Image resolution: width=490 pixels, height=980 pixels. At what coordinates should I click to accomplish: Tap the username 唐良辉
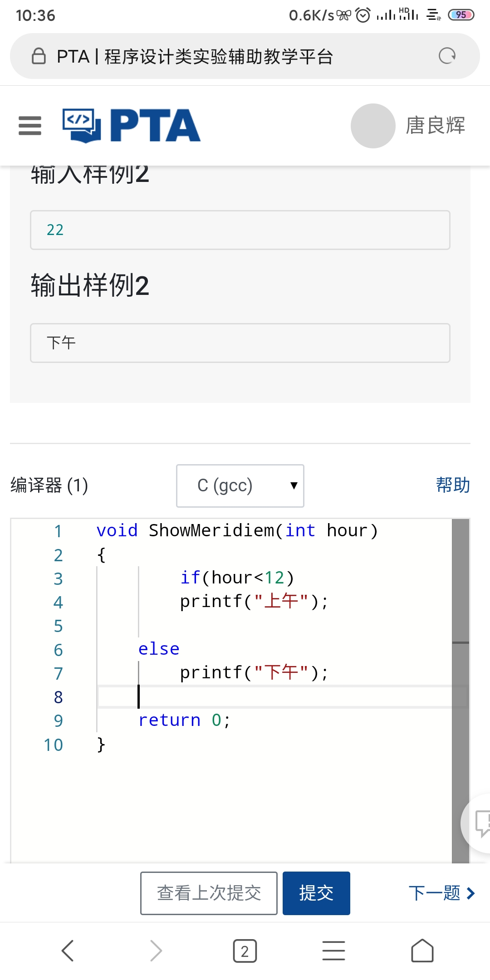pyautogui.click(x=435, y=126)
